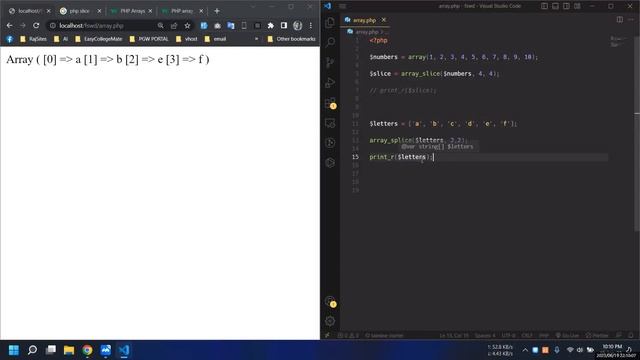Click the PHP language mode status item
Screen dimensions: 640x360
click(544, 336)
